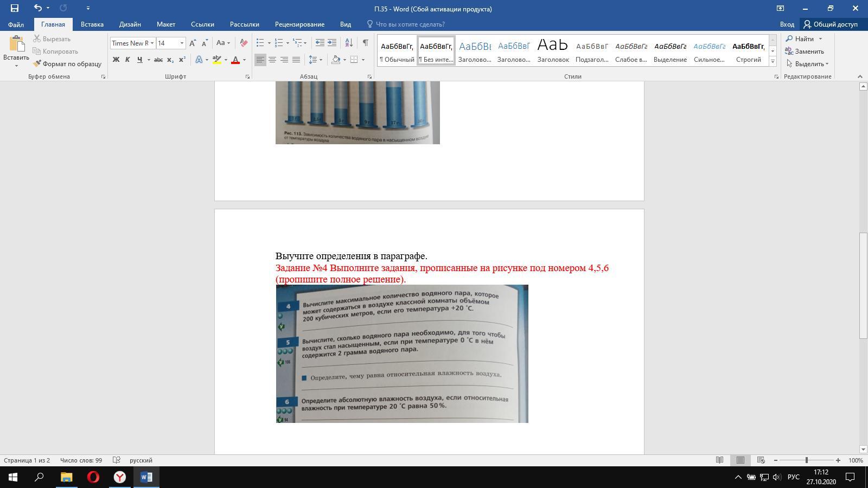Screen dimensions: 868x488
Task: Click the Заменить button
Action: pyautogui.click(x=805, y=52)
